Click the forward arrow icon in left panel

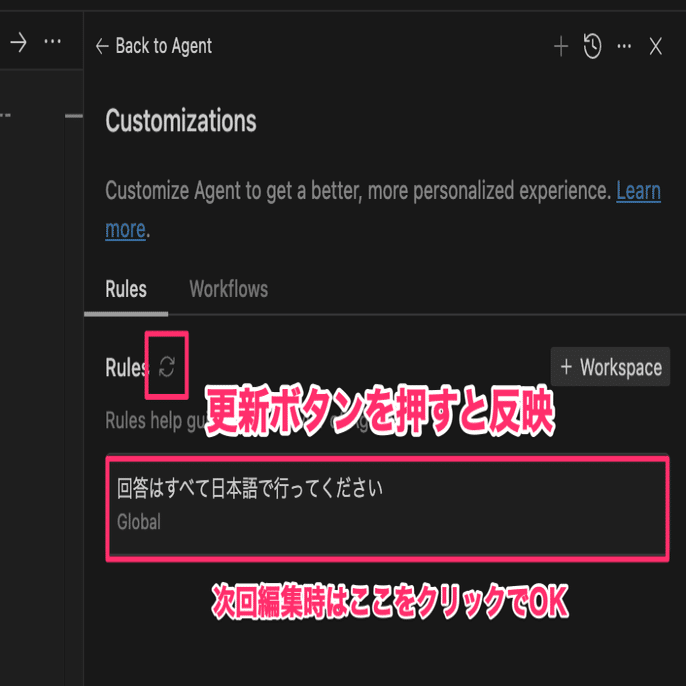(18, 42)
